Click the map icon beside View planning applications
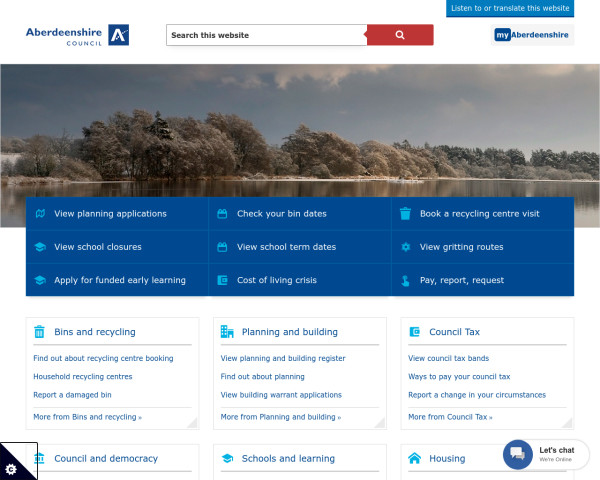The width and height of the screenshot is (600, 480). 40,214
